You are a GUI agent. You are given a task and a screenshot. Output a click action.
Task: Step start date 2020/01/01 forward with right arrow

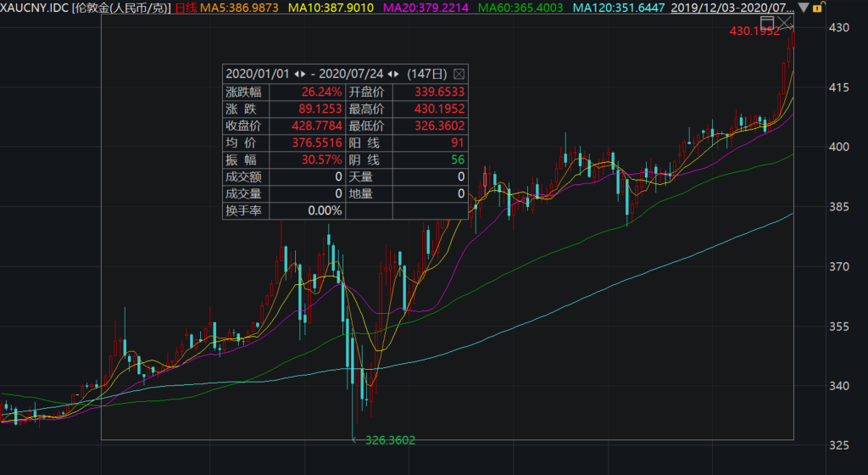[303, 74]
